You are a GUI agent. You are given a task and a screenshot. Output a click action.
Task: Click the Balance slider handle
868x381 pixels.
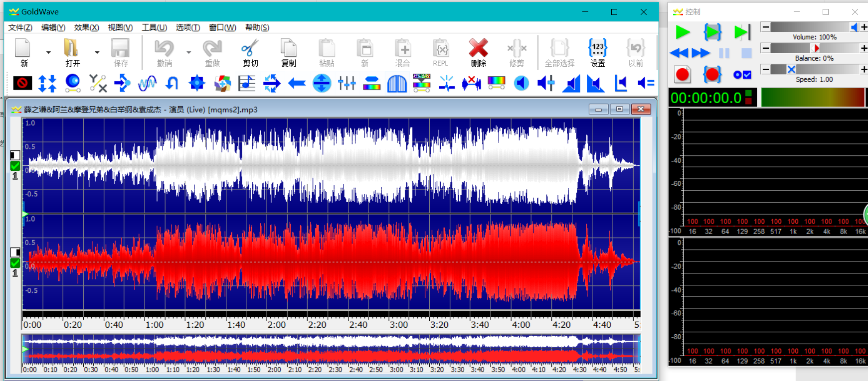(815, 48)
